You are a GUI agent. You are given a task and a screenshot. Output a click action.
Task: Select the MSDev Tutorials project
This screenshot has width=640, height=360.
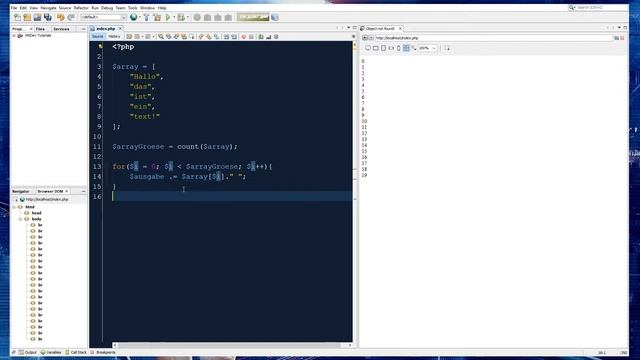(38, 36)
